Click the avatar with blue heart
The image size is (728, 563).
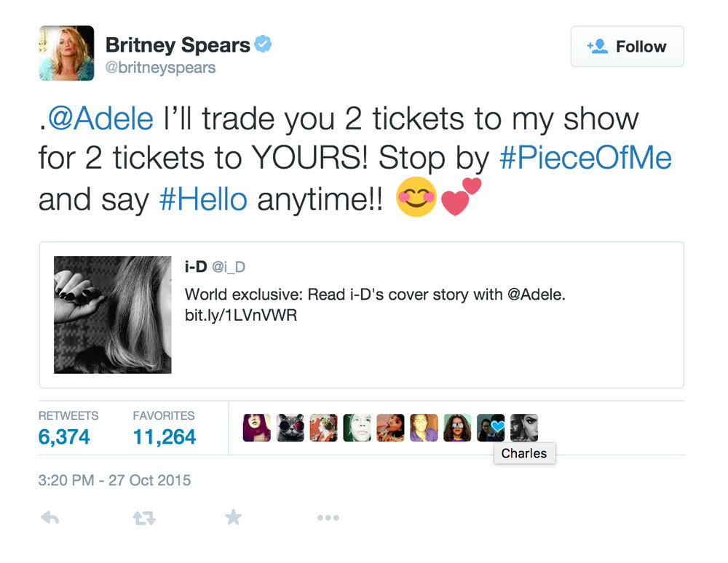(x=491, y=428)
